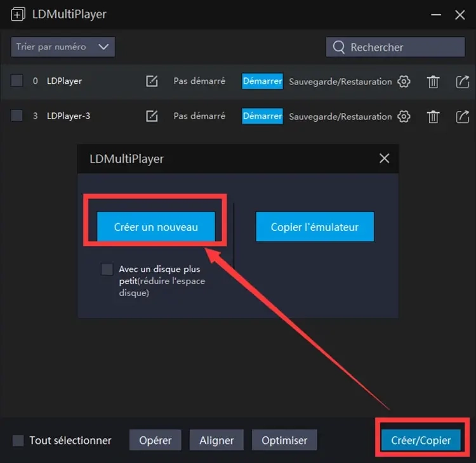Tick the checkbox for LDPlayer-3 row
The height and width of the screenshot is (463, 476).
point(17,115)
